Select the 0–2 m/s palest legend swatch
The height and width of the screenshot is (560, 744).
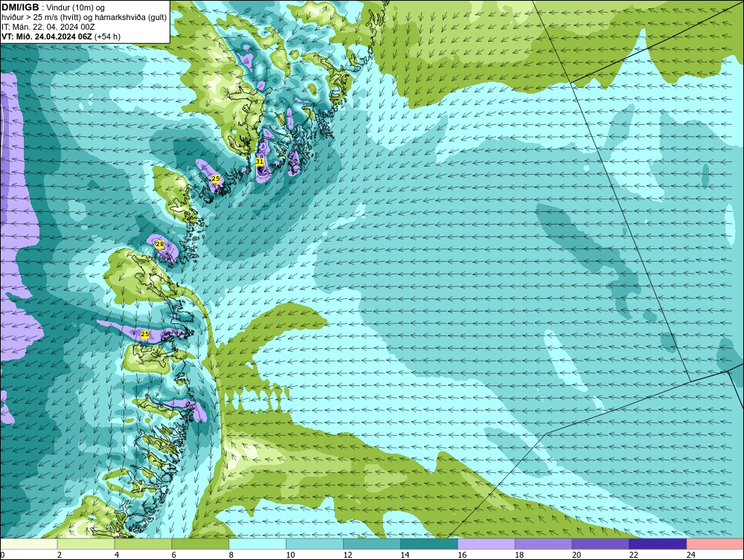29,544
